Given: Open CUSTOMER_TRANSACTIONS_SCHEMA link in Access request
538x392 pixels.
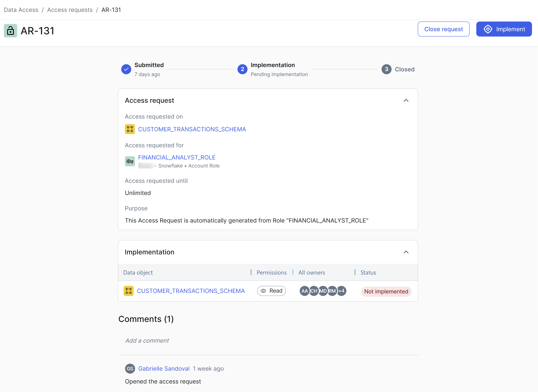Looking at the screenshot, I should coord(192,129).
